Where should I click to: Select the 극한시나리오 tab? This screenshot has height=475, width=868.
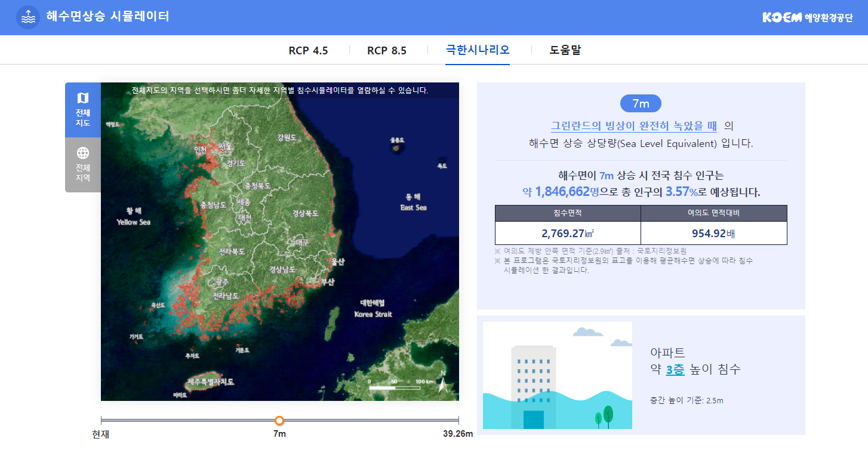477,50
